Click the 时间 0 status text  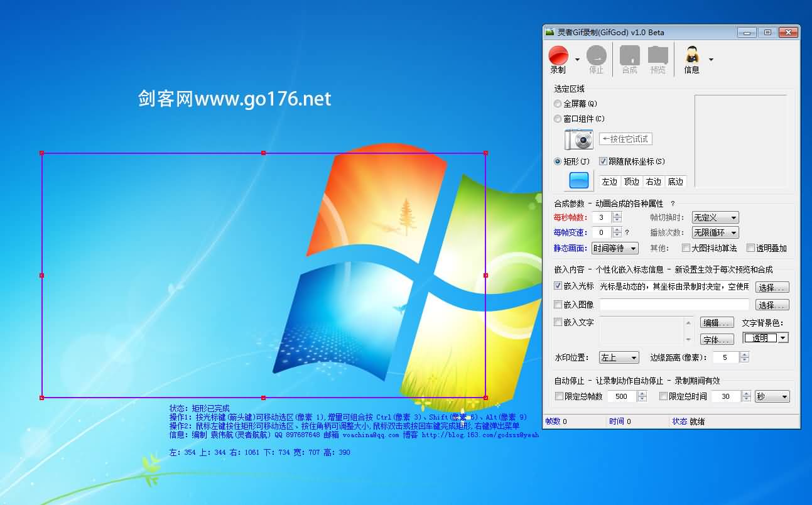point(620,421)
